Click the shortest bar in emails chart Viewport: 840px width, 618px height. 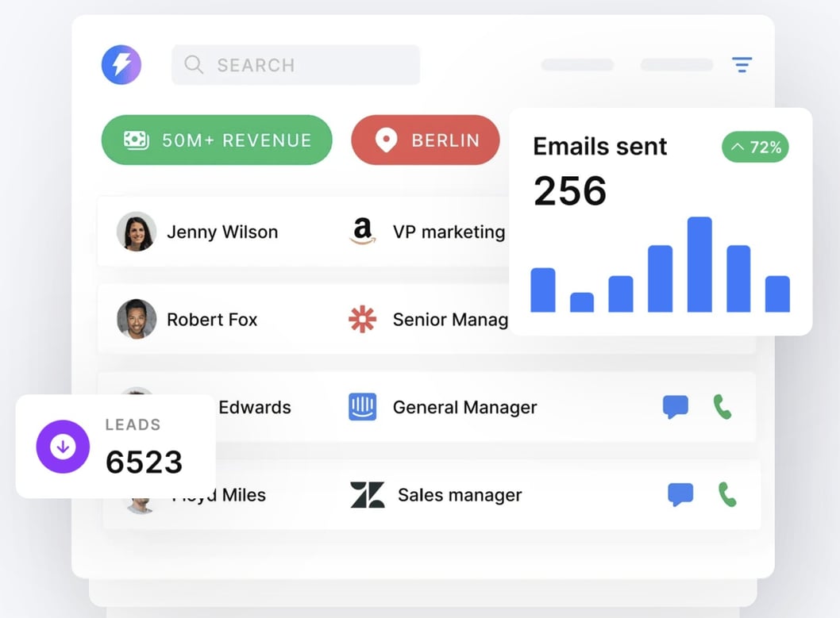582,302
